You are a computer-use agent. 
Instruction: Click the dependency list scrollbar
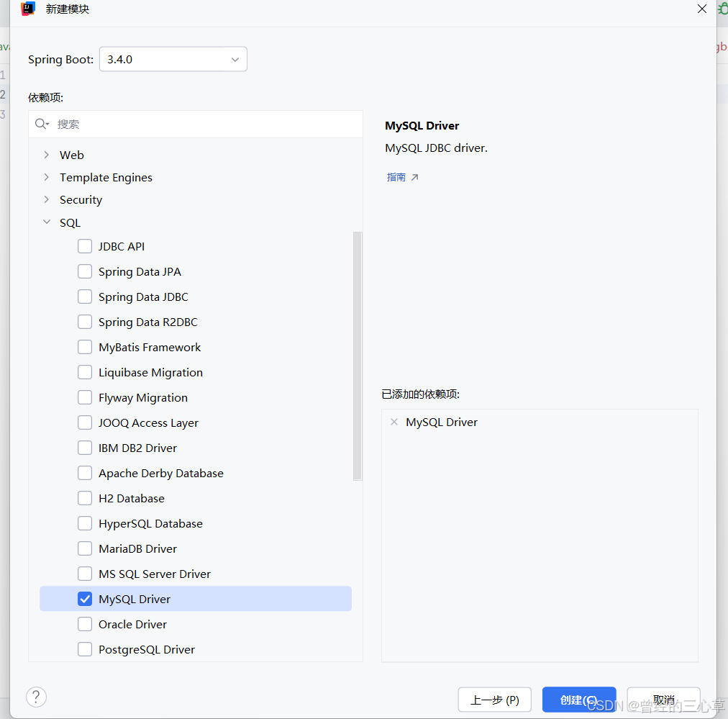tap(358, 356)
